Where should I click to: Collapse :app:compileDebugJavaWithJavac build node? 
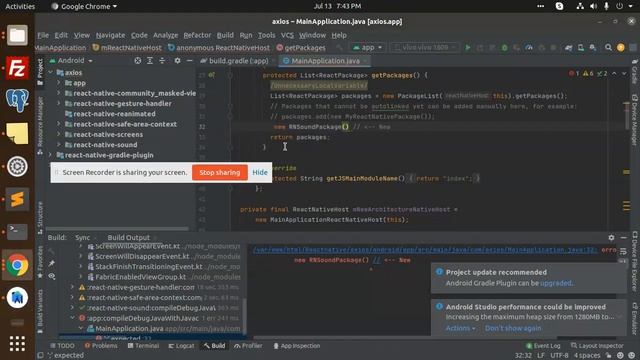[73, 318]
